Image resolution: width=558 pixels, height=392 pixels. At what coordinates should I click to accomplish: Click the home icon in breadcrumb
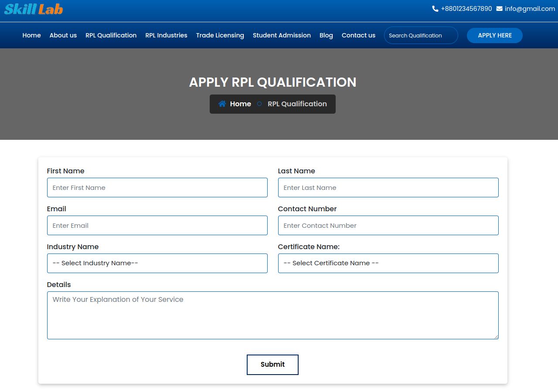pos(222,104)
